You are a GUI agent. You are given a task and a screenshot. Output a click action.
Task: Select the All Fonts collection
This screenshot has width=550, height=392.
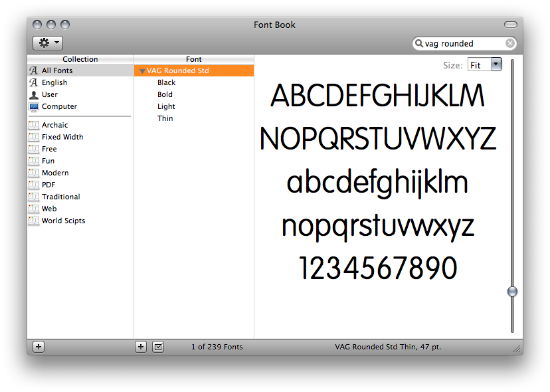pyautogui.click(x=57, y=70)
